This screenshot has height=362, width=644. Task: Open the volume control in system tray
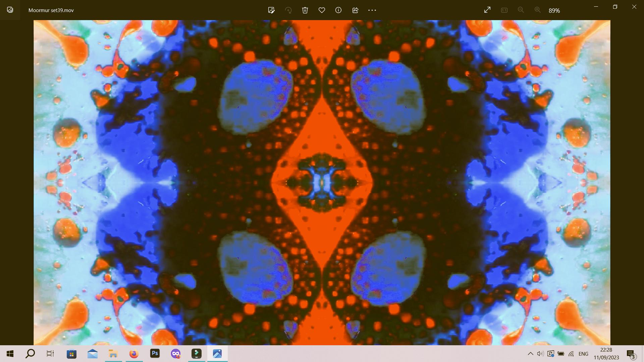(x=540, y=354)
